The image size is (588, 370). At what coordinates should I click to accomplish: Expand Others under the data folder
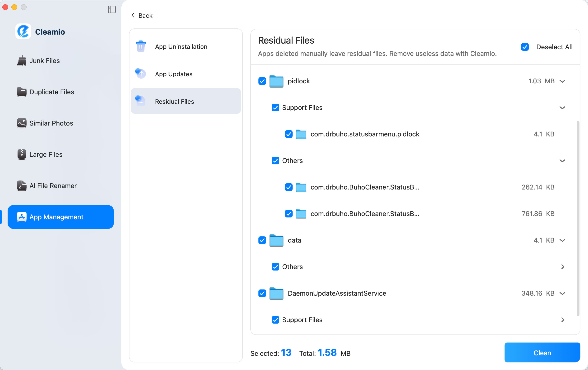pyautogui.click(x=563, y=266)
